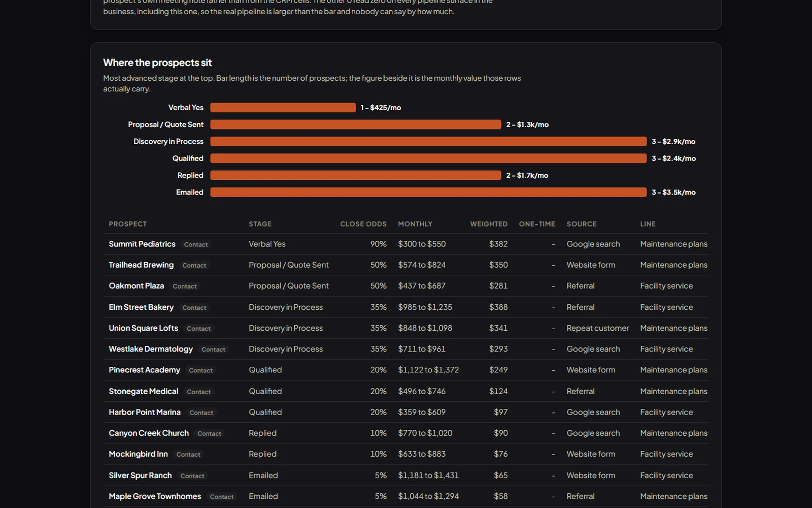Image resolution: width=812 pixels, height=508 pixels.
Task: Select the Stonegate Medical prospect name
Action: (x=144, y=391)
